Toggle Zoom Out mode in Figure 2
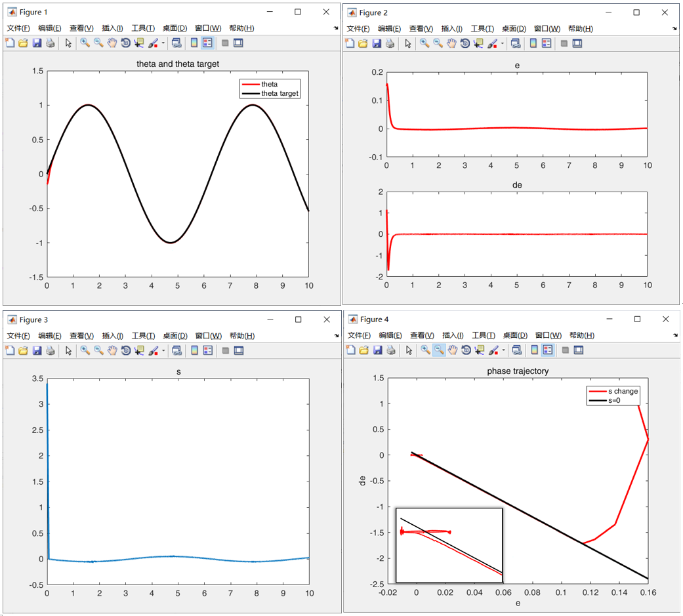The height and width of the screenshot is (616, 683). click(x=438, y=43)
